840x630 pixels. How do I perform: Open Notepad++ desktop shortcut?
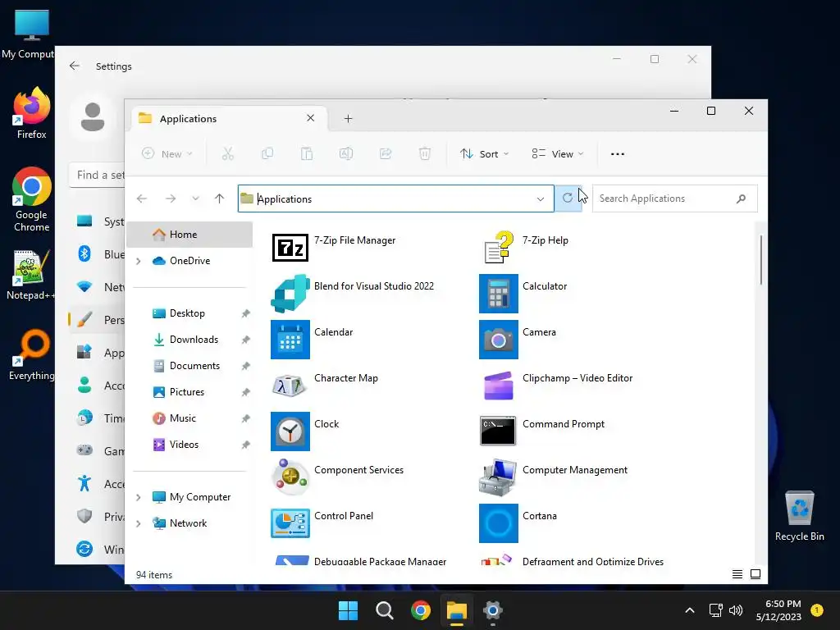[x=30, y=274]
